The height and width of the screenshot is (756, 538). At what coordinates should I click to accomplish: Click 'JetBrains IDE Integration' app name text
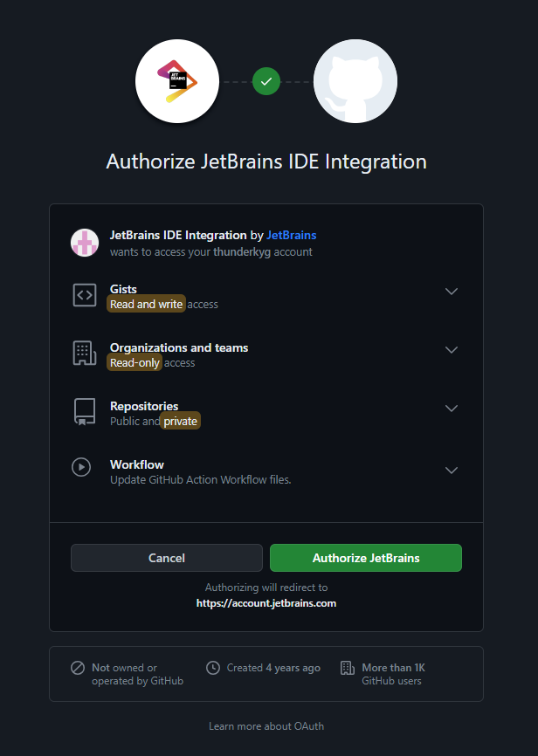tap(178, 236)
